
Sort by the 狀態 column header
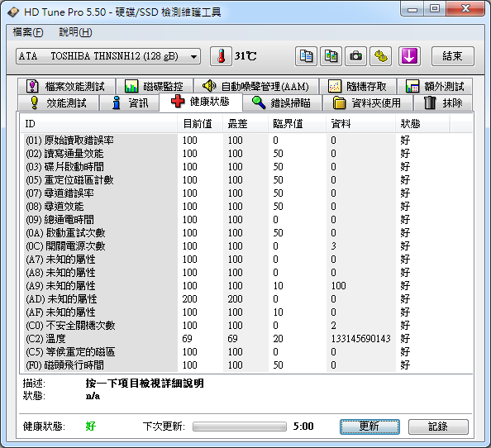tap(422, 124)
